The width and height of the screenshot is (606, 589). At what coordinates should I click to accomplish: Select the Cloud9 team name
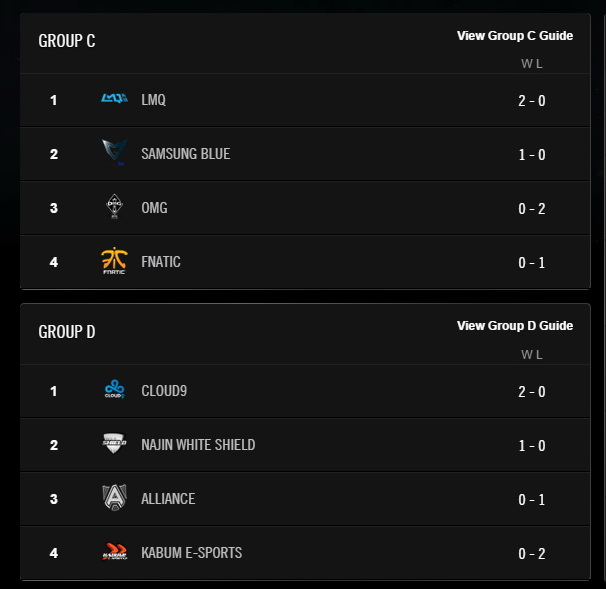click(x=164, y=391)
